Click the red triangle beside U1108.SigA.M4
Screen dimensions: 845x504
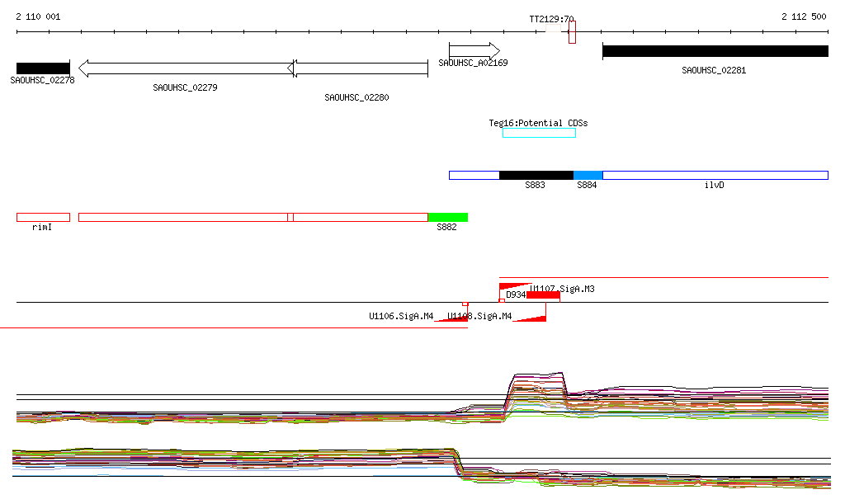tap(530, 318)
